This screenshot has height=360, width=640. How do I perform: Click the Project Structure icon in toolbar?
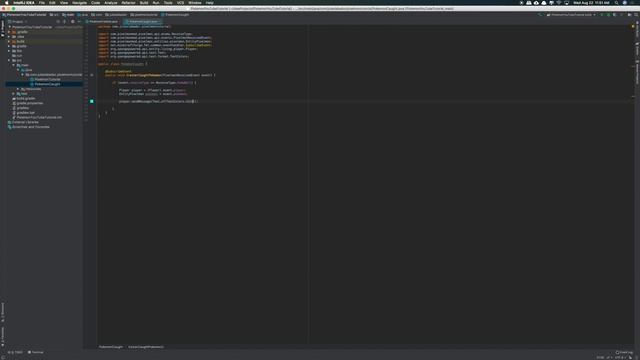[x=630, y=15]
